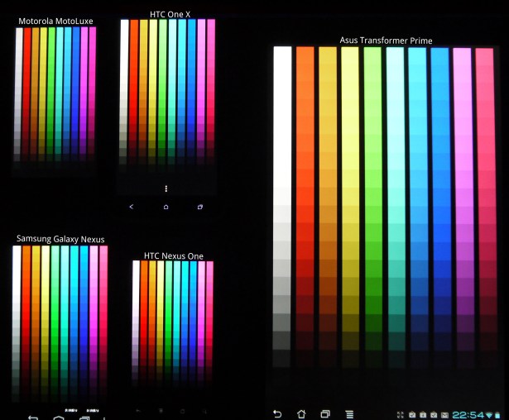
Task: Tap the Asus Transformer Prime home icon
Action: point(301,414)
